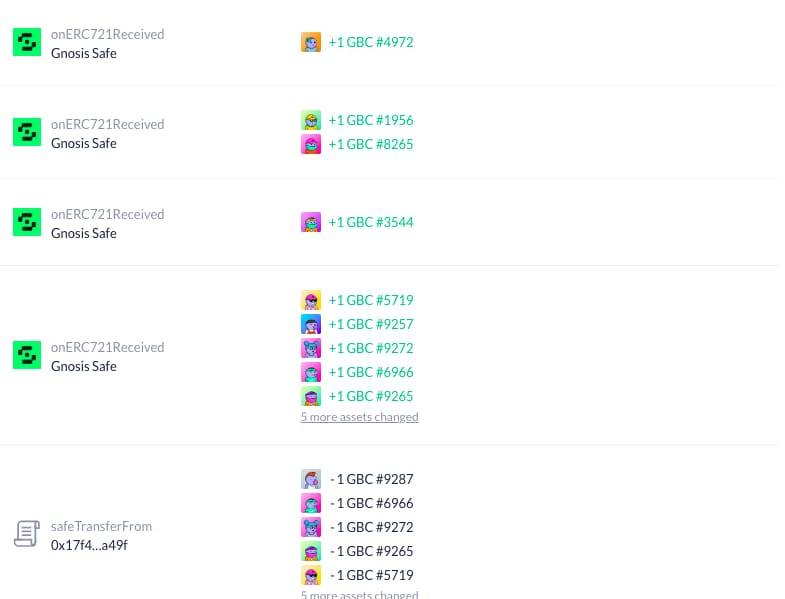Open the NFT thumbnail for -1 GBC #5719
The width and height of the screenshot is (785, 599).
311,575
